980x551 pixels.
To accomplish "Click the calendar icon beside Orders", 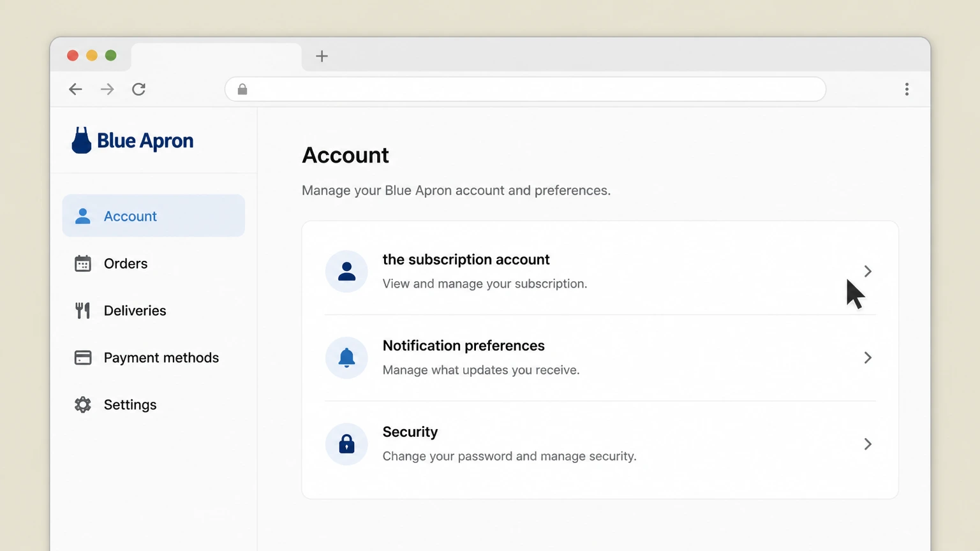I will pyautogui.click(x=83, y=263).
